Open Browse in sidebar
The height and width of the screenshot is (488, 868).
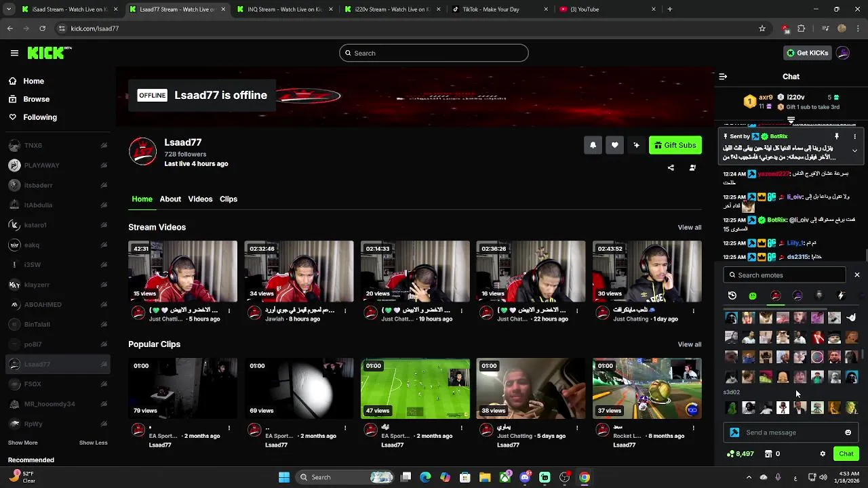58,99
